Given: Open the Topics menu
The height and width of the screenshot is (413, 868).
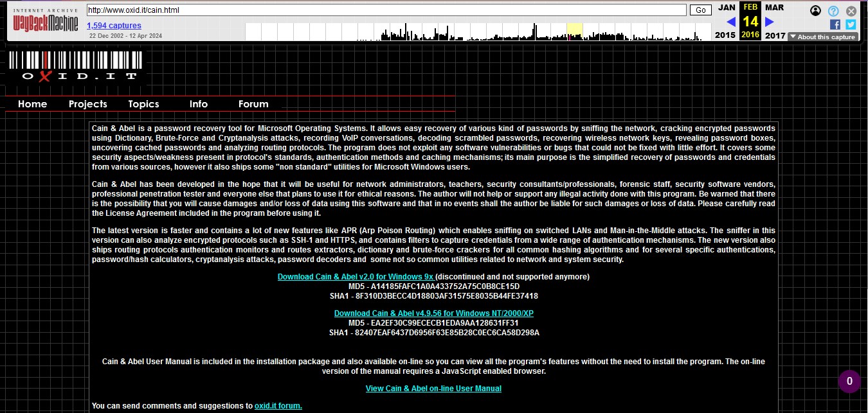Looking at the screenshot, I should pyautogui.click(x=143, y=104).
